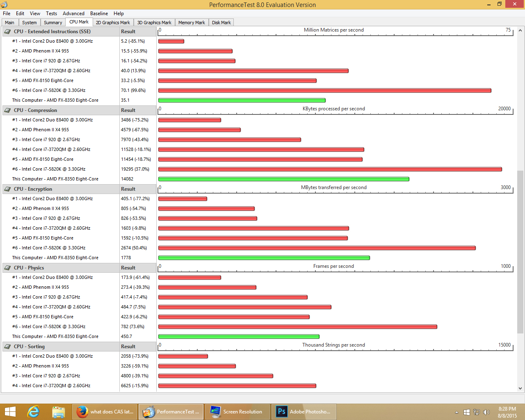Image resolution: width=525 pixels, height=420 pixels.
Task: Click the CPU Compression section icon
Action: (7, 110)
